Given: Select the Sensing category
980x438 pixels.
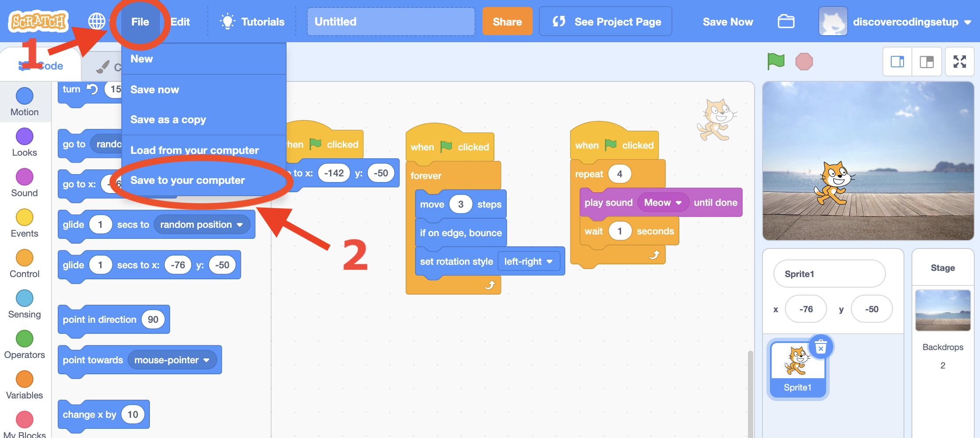Looking at the screenshot, I should [x=25, y=304].
